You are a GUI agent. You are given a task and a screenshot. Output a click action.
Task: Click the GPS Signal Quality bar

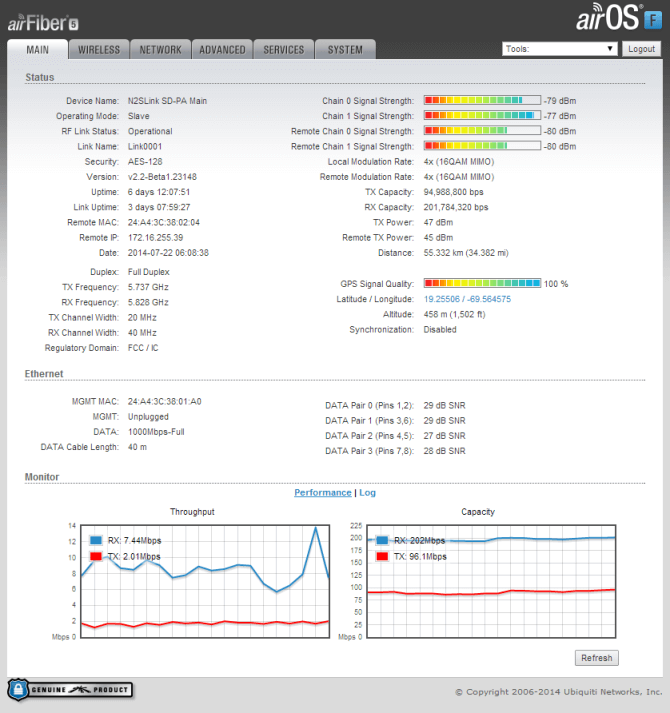pyautogui.click(x=482, y=284)
